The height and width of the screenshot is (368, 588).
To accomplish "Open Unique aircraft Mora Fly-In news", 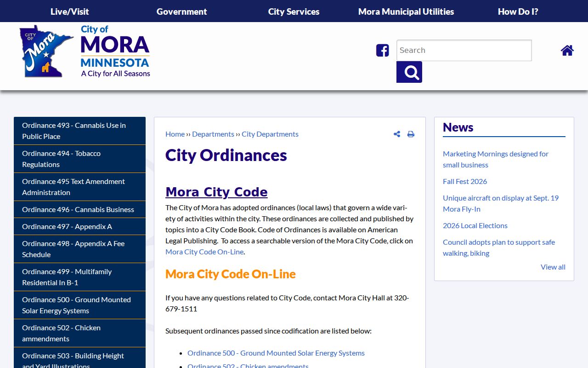I will [501, 203].
